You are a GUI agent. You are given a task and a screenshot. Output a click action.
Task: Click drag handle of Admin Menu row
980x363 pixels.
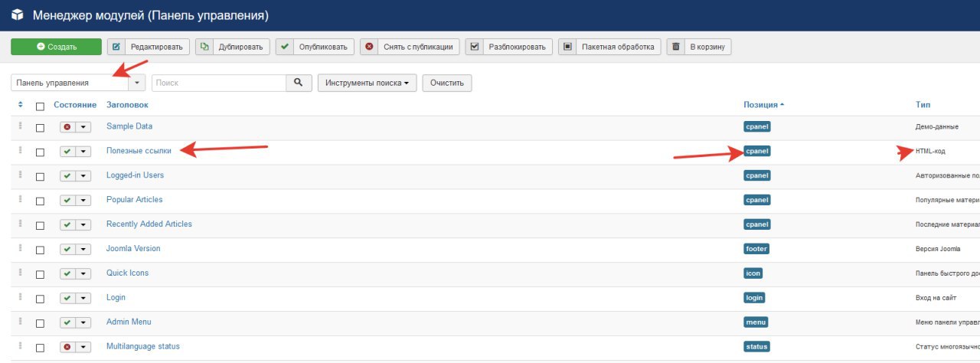[21, 323]
